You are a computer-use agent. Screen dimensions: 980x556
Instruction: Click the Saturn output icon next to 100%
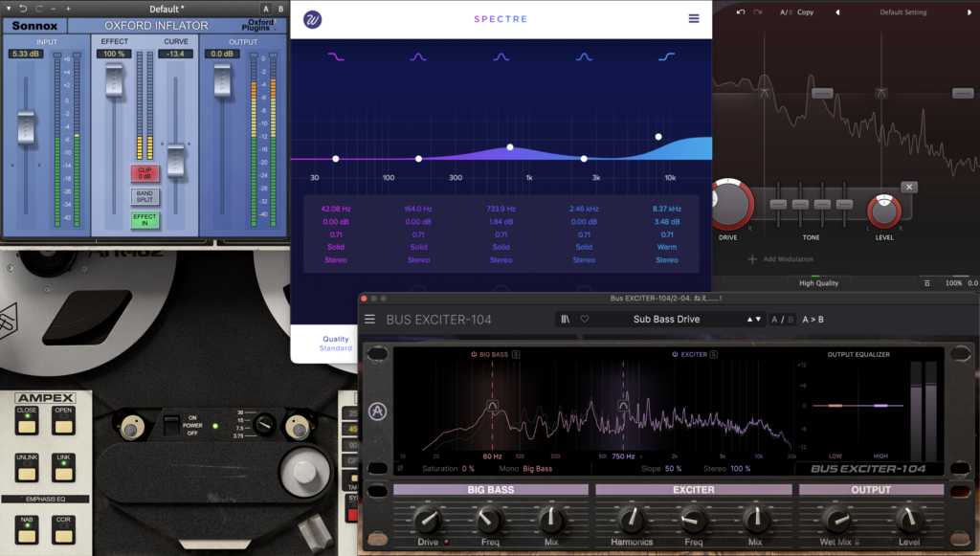tap(926, 283)
